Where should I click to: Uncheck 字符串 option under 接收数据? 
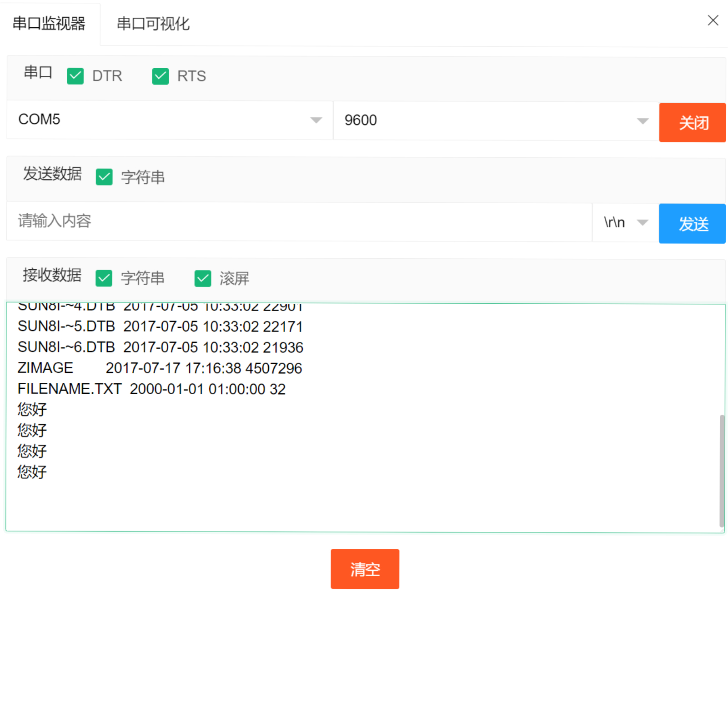pos(104,278)
